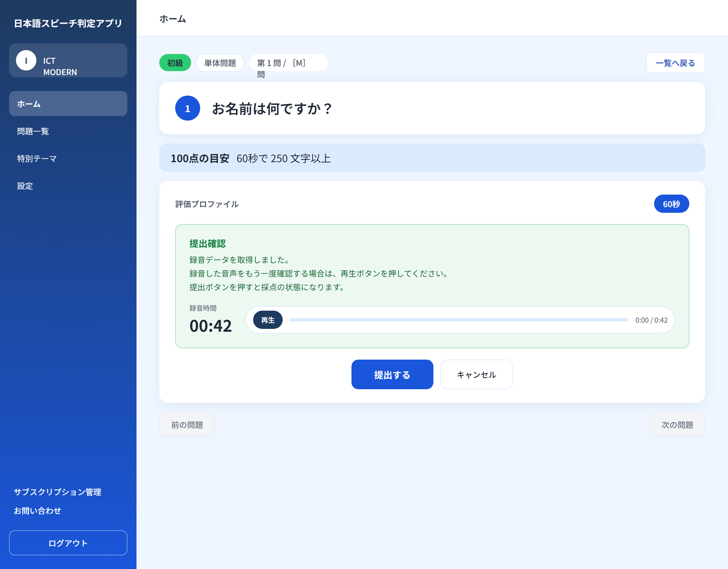
Task: Click the ホーム page header title
Action: pos(173,19)
